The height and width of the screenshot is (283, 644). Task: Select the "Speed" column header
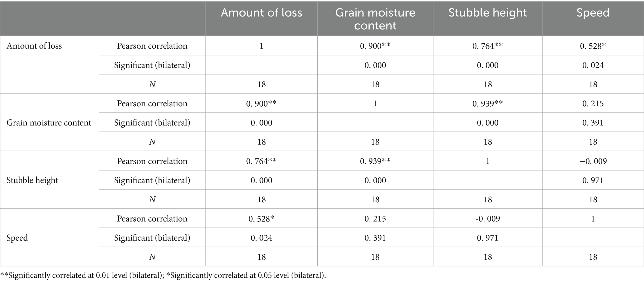[x=593, y=13]
